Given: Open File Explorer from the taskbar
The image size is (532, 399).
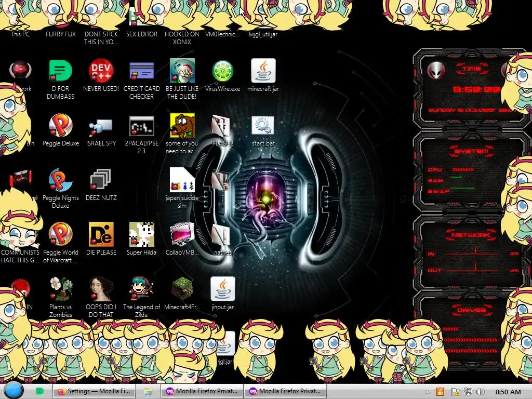Looking at the screenshot, I should (148, 392).
